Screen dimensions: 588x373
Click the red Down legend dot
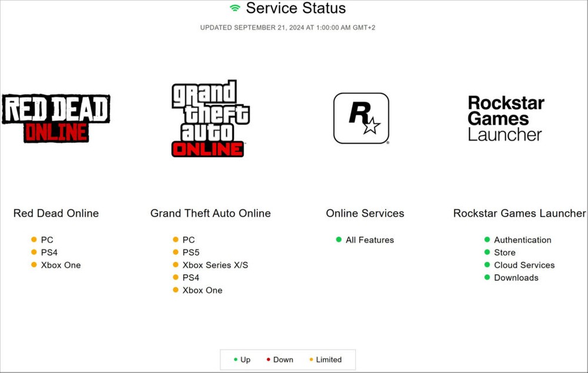click(268, 359)
